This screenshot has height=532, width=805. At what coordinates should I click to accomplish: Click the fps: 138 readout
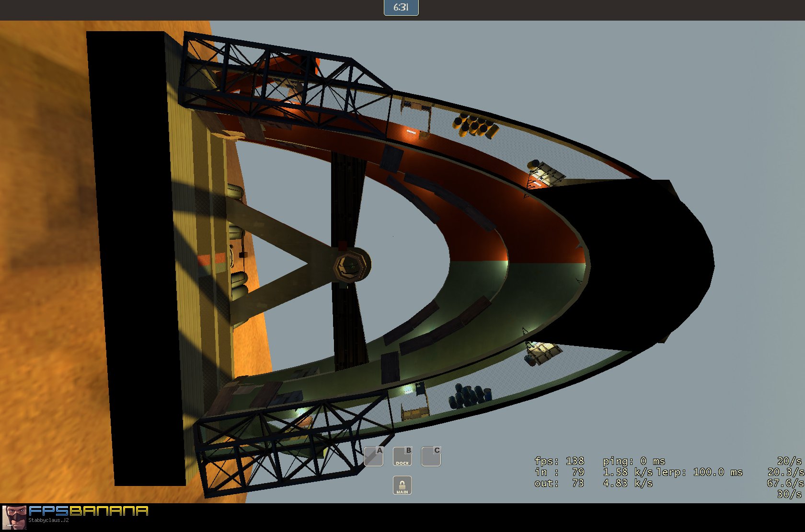[x=559, y=461]
